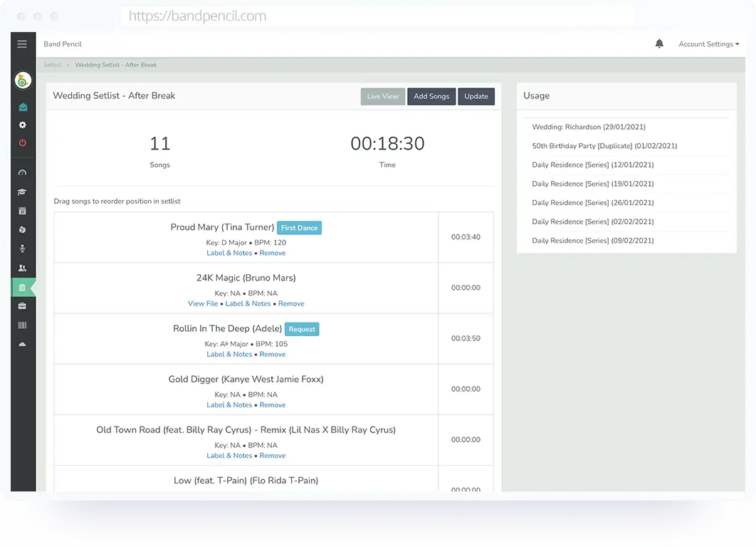This screenshot has width=756, height=547.
Task: Toggle the hamburger menu in the sidebar
Action: pos(22,44)
